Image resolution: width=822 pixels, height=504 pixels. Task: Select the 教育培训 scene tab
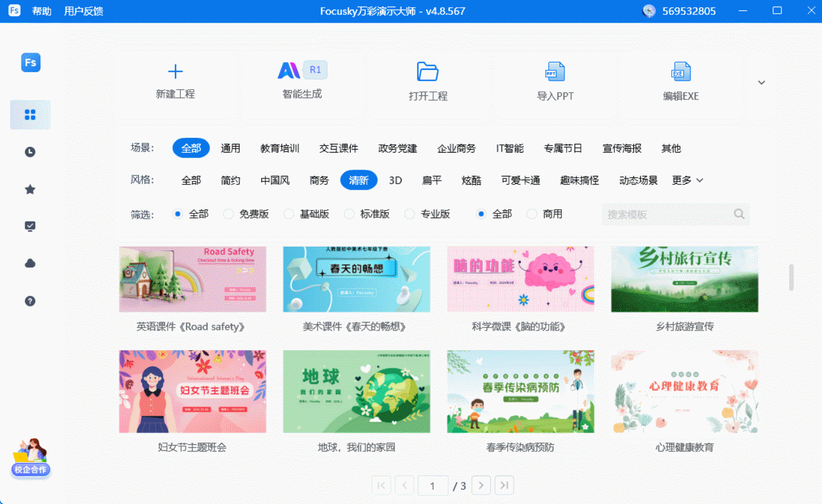(280, 149)
